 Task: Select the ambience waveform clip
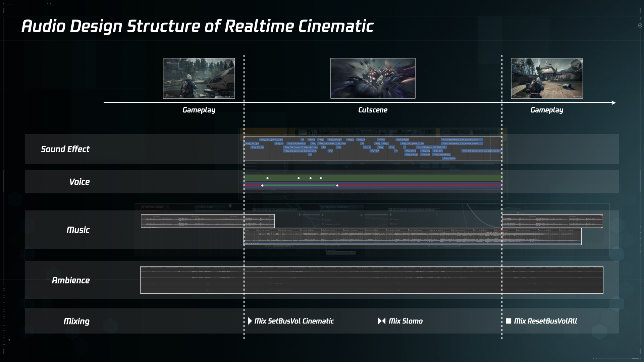pyautogui.click(x=372, y=280)
